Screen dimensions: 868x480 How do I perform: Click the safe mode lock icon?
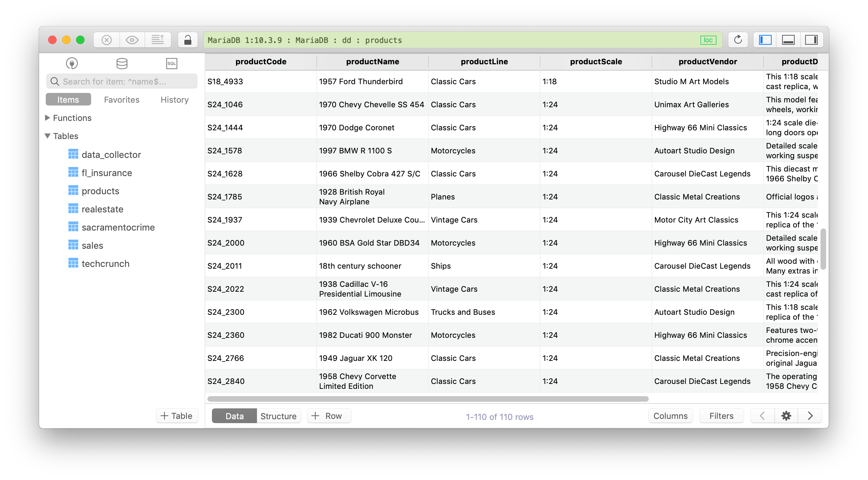pyautogui.click(x=187, y=39)
